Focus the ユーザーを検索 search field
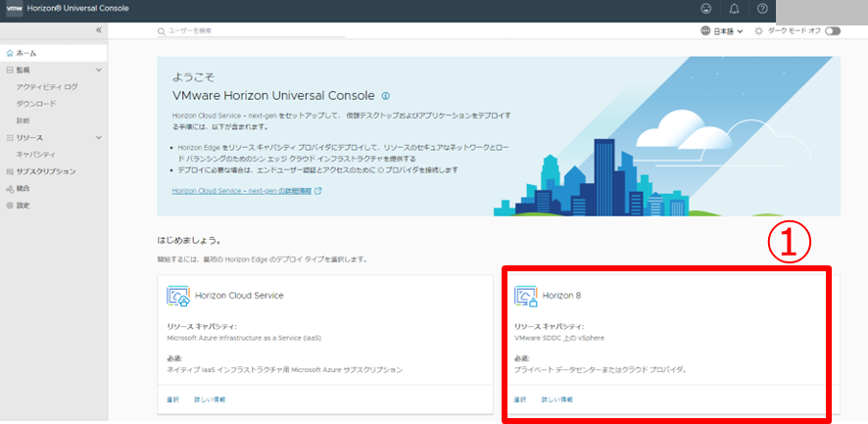This screenshot has height=424, width=868. [x=251, y=31]
